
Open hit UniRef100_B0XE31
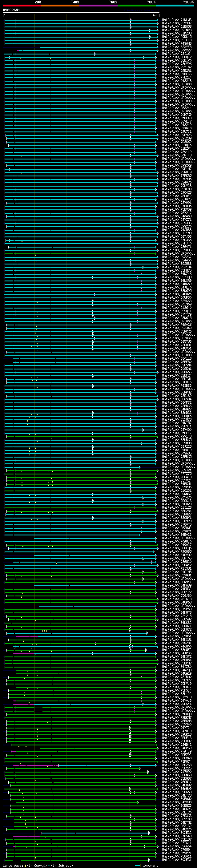pos(177,860)
